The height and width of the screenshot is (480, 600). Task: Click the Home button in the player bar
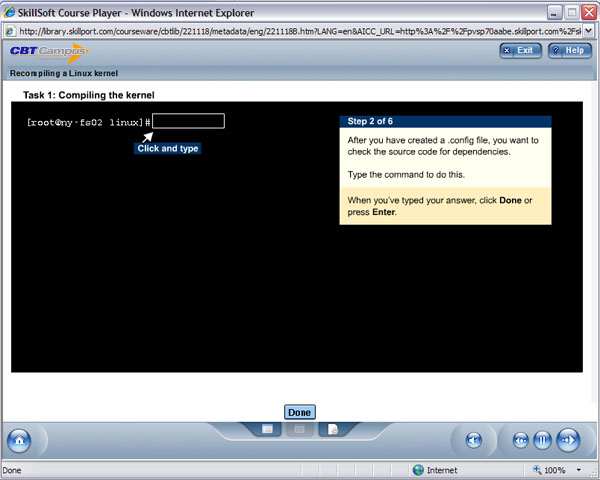point(18,440)
